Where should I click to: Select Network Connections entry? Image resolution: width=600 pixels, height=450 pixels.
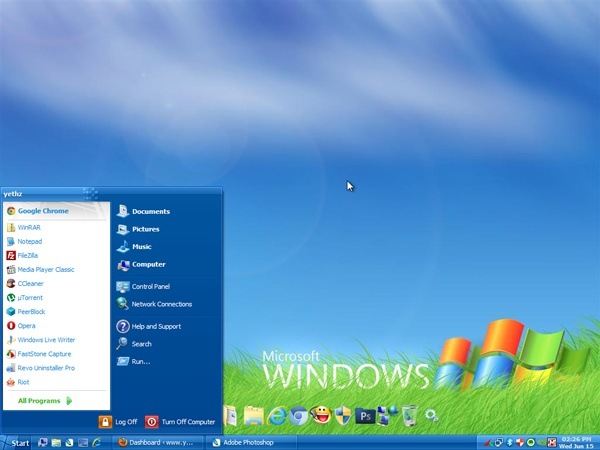click(x=161, y=304)
